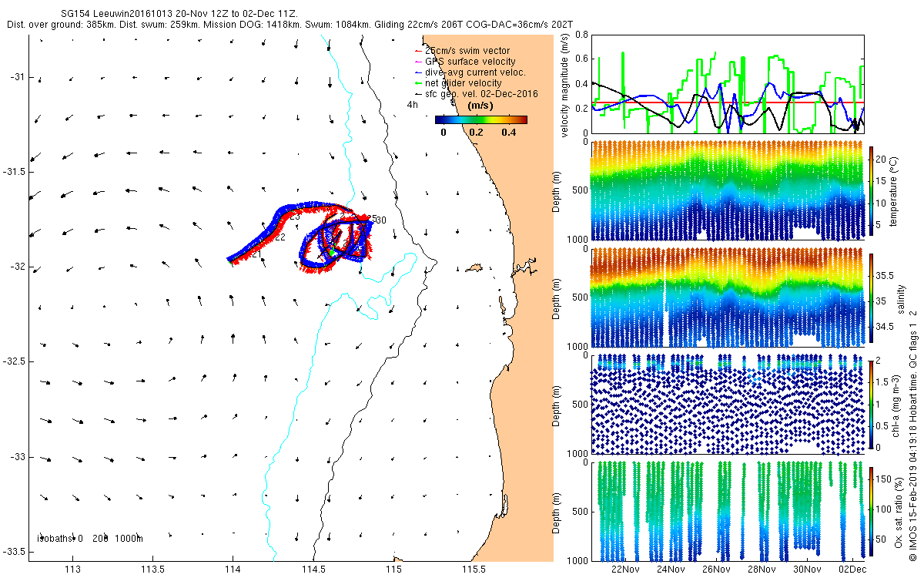924x578 pixels.
Task: Click the latitude tick label '-31.5'
Action: point(15,171)
